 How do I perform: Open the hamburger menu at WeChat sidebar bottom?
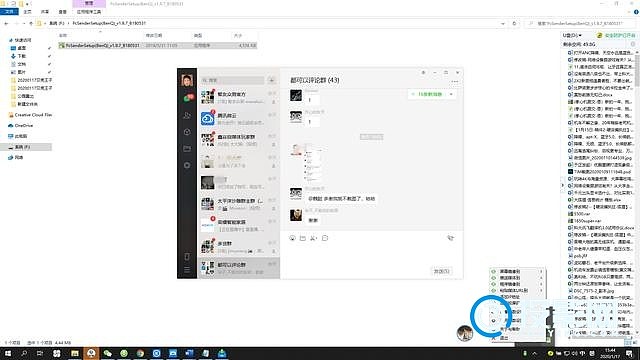[187, 270]
